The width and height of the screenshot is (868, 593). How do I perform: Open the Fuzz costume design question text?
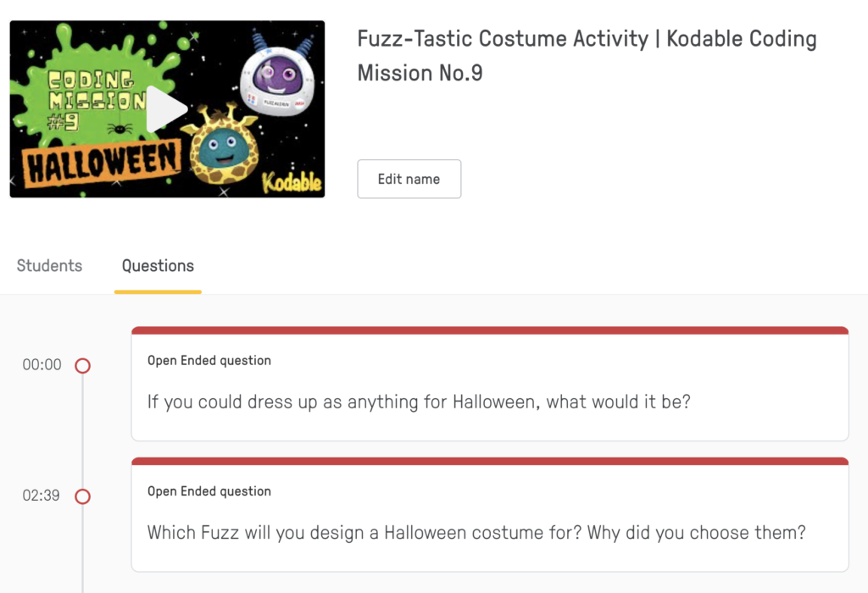pos(476,533)
